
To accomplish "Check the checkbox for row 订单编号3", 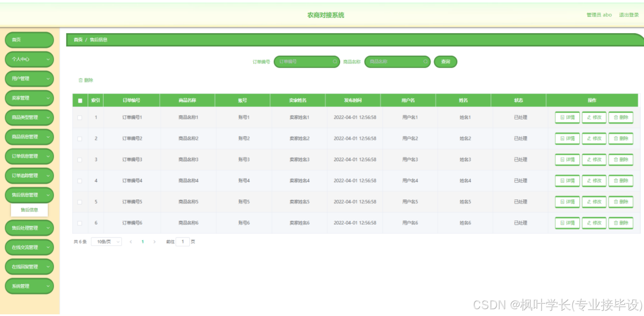I will (80, 159).
